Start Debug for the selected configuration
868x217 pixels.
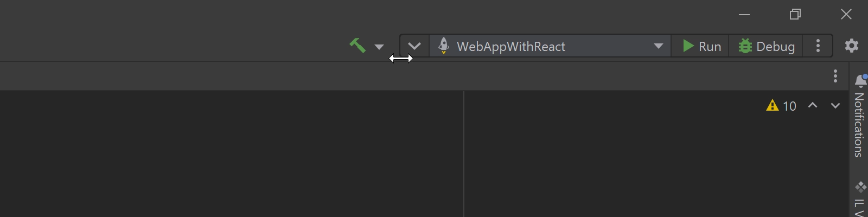(767, 46)
